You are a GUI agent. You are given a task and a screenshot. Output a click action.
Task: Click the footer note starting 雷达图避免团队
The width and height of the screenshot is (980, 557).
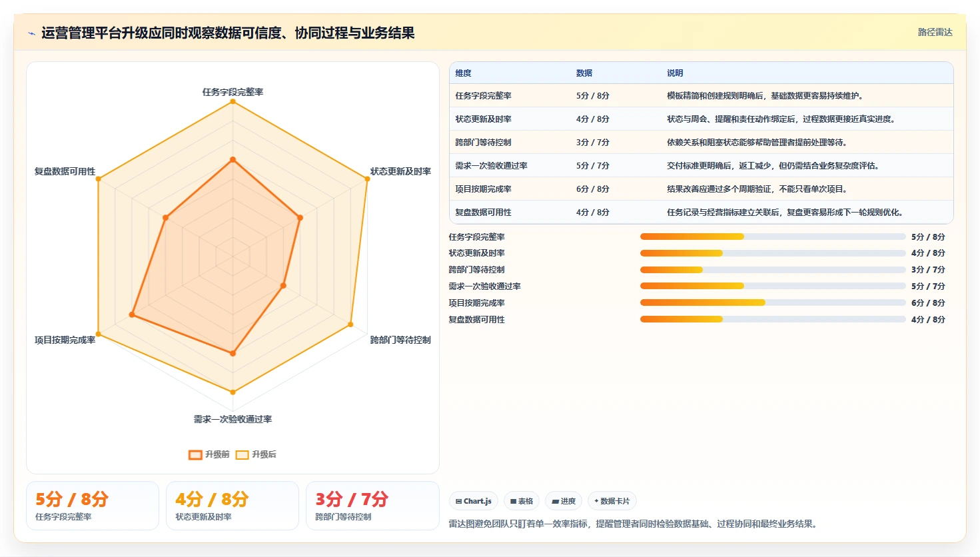pyautogui.click(x=632, y=524)
